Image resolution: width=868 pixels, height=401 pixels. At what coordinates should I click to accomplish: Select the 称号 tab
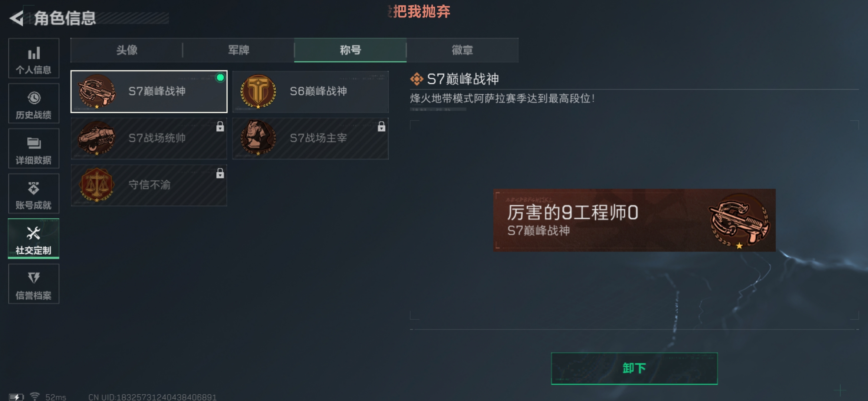point(350,50)
